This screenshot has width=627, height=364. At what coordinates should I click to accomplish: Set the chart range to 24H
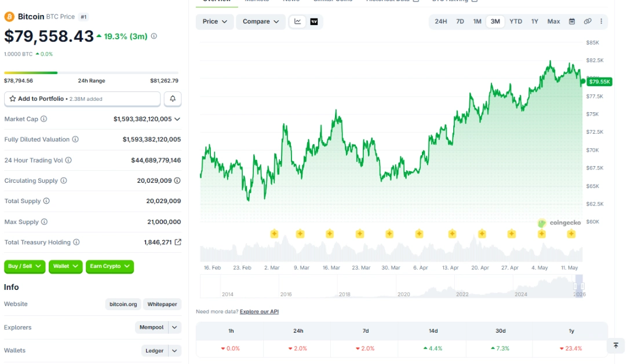click(440, 21)
